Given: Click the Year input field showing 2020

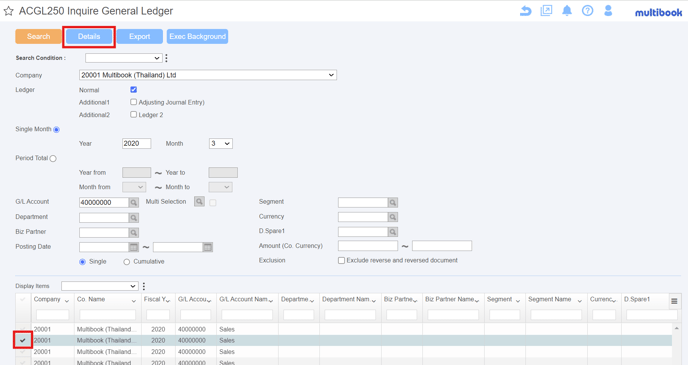Looking at the screenshot, I should point(136,143).
